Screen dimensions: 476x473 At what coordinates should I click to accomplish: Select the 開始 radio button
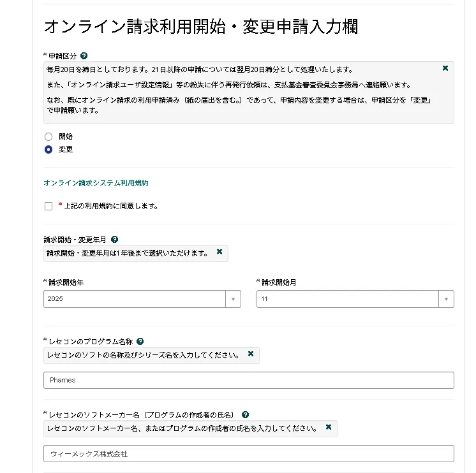click(48, 136)
